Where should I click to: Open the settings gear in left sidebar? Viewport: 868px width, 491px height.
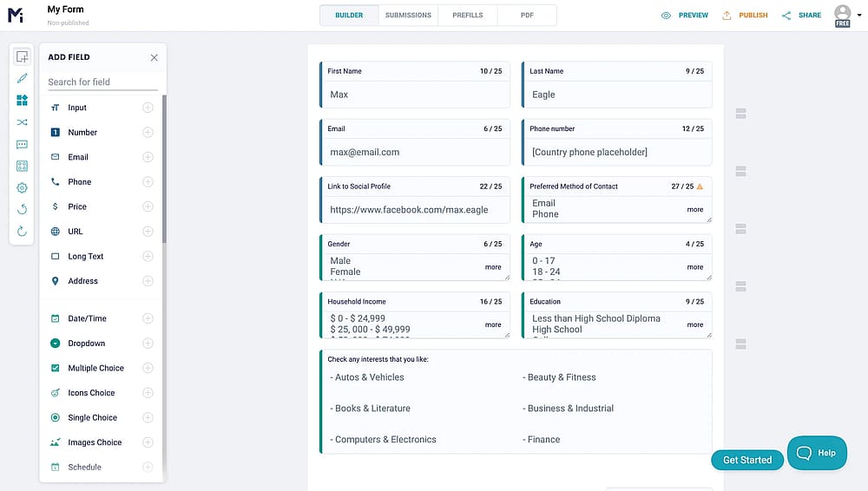[23, 188]
